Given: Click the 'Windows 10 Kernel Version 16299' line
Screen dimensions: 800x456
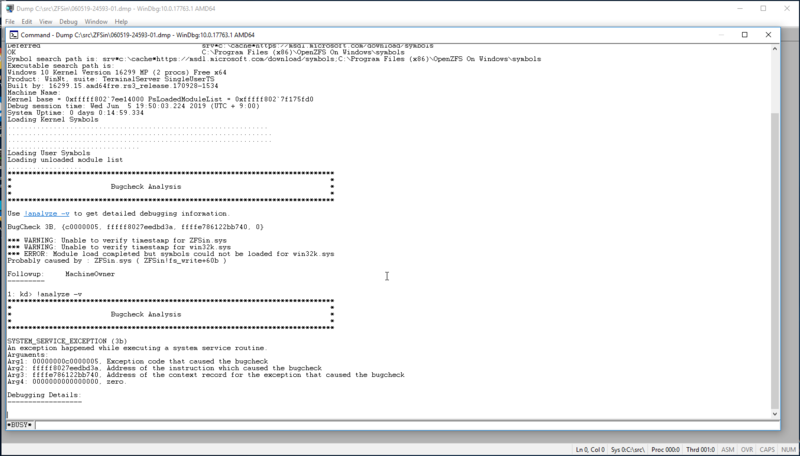Looking at the screenshot, I should (117, 72).
